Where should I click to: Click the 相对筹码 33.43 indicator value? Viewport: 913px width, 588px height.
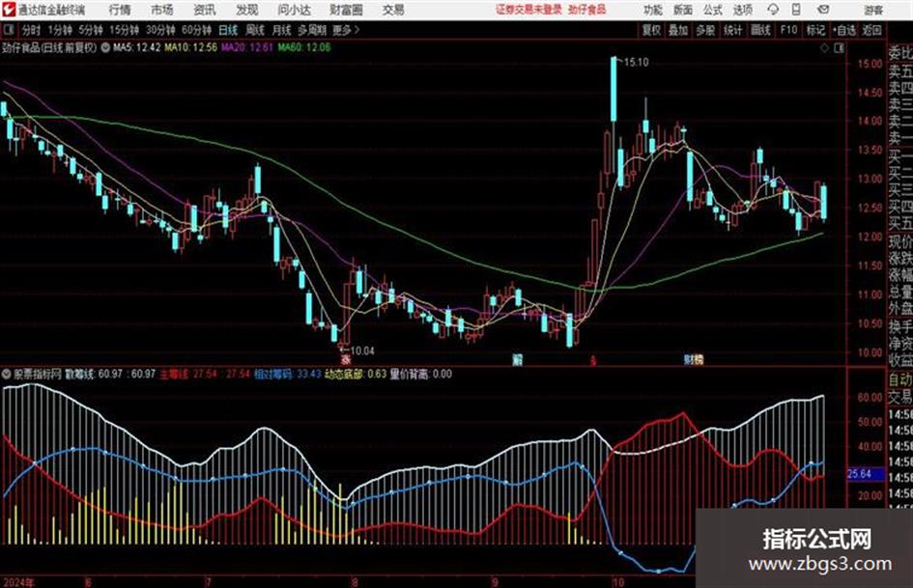click(288, 374)
